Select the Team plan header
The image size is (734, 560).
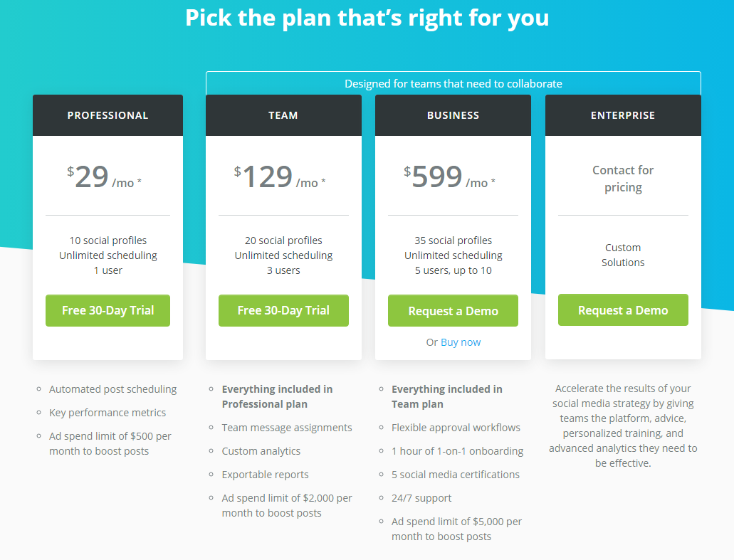[283, 115]
